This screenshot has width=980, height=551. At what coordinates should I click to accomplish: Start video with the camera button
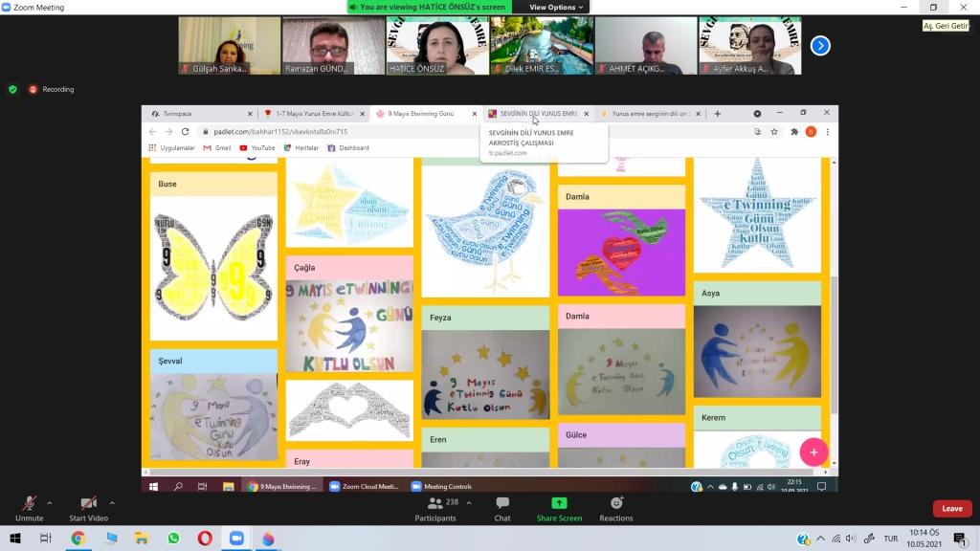[x=88, y=506]
